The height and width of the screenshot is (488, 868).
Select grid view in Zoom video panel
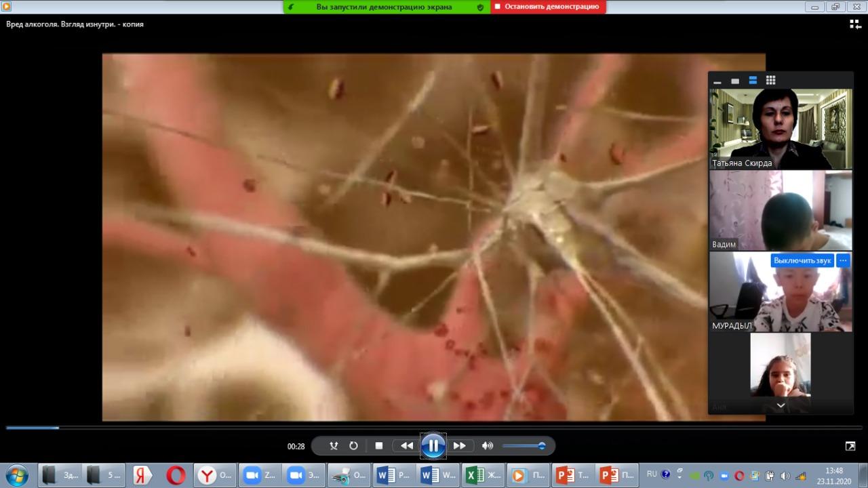pos(770,81)
